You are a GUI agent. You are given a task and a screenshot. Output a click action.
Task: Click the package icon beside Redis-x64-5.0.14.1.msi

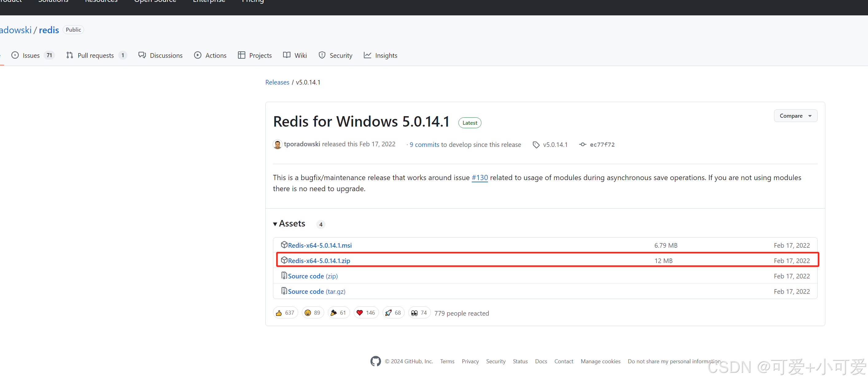tap(284, 245)
